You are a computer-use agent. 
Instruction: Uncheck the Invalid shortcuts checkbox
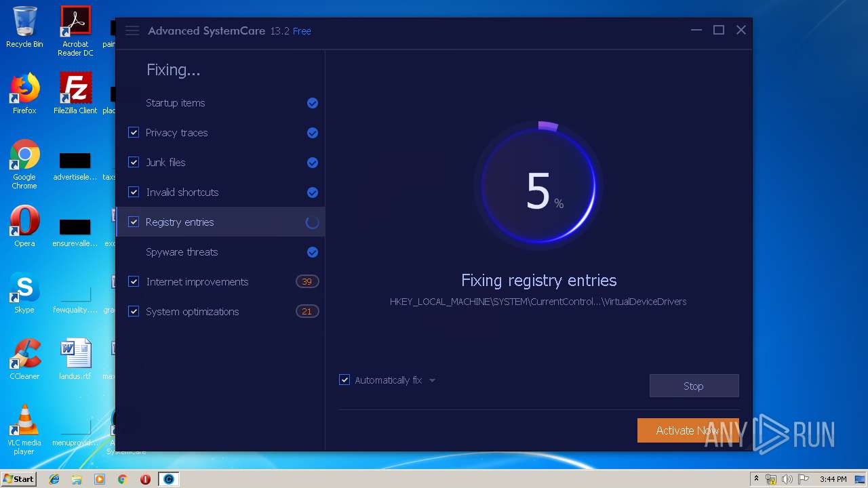(134, 192)
